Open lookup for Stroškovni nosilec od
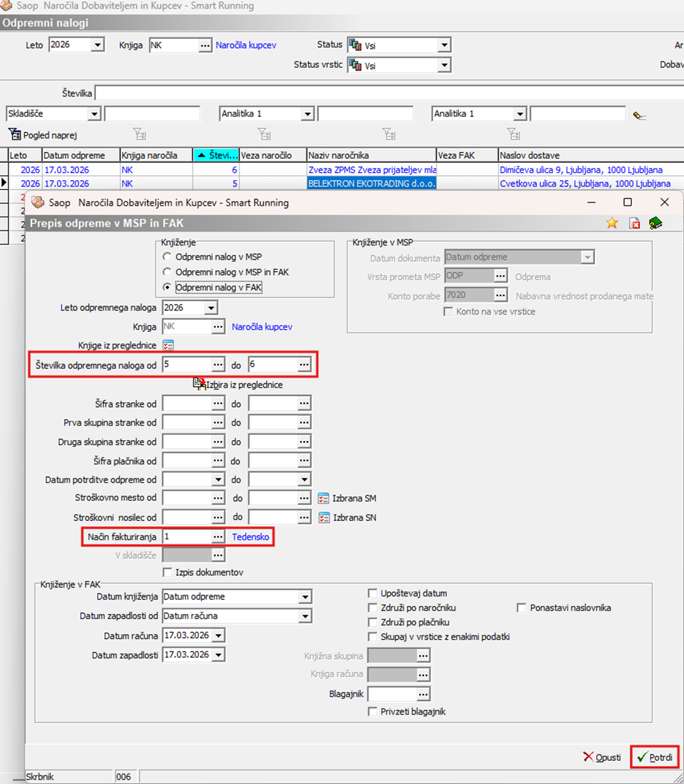Viewport: 684px width, 784px height. coord(218,518)
